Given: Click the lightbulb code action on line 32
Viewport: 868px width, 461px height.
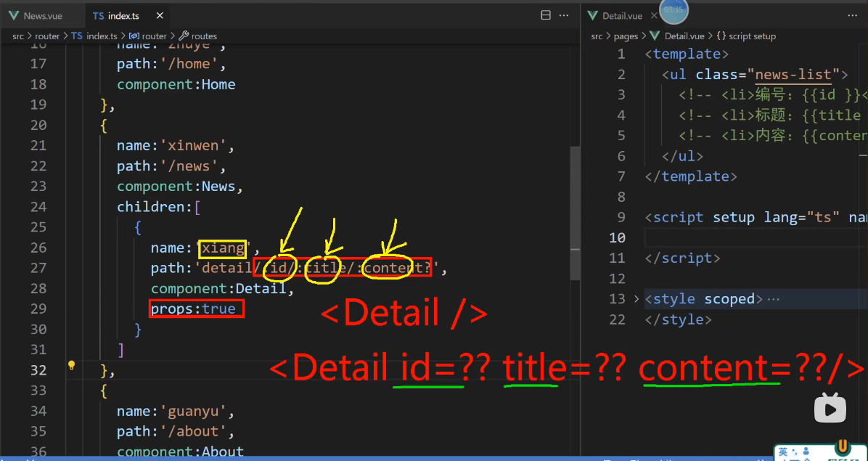Looking at the screenshot, I should (71, 365).
